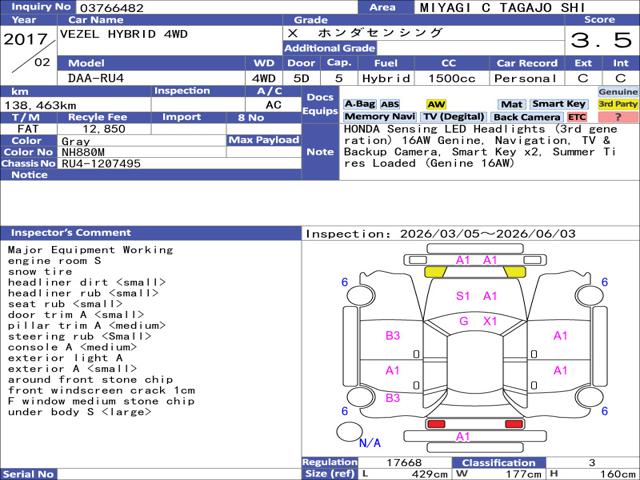Click the spare tire N/A circle
Image resolution: width=640 pixels, height=480 pixels.
(349, 432)
